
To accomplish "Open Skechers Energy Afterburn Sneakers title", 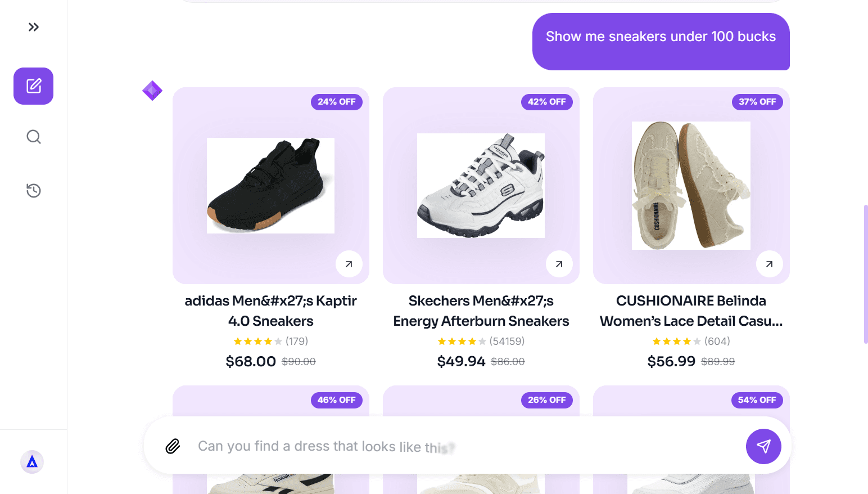I will coord(481,311).
